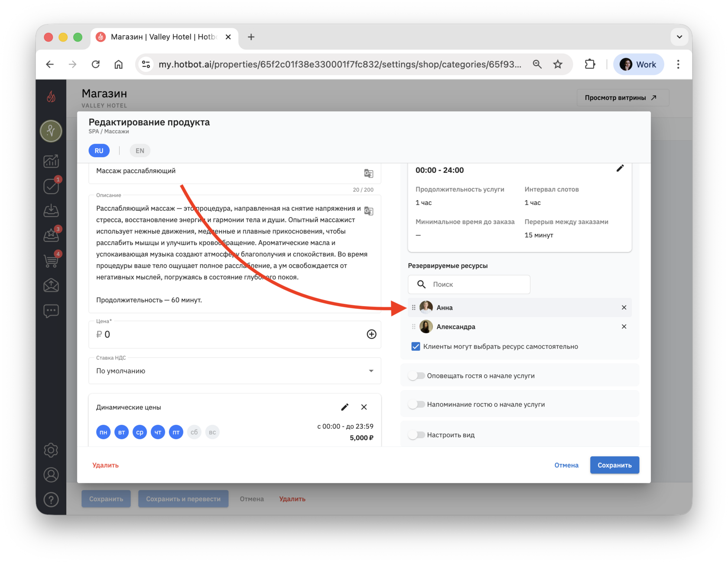Click the drag handle next to Александра
The image size is (728, 562).
[413, 326]
